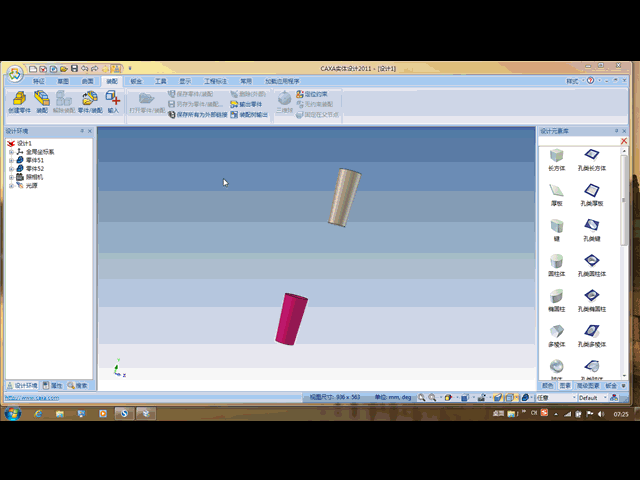Expand the 零件51 tree node
The width and height of the screenshot is (640, 480).
click(x=11, y=160)
